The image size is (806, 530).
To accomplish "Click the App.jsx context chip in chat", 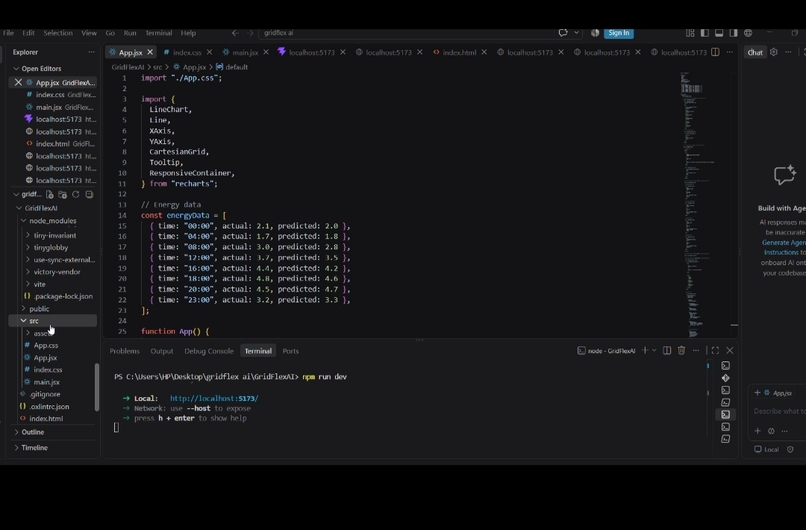I will click(x=778, y=393).
